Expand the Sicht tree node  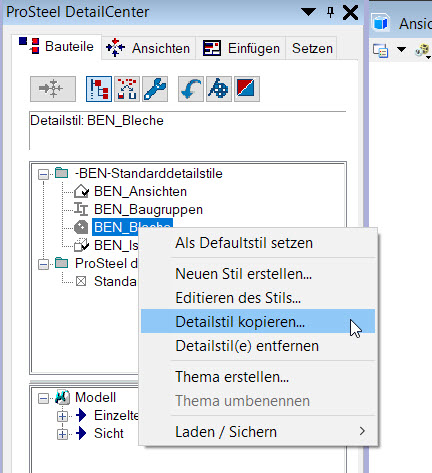(62, 434)
